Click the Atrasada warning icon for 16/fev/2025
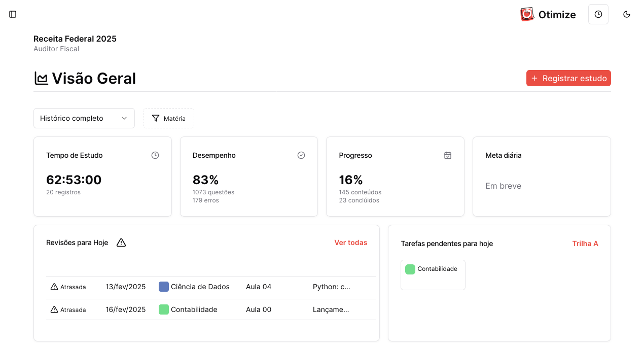 pyautogui.click(x=54, y=309)
